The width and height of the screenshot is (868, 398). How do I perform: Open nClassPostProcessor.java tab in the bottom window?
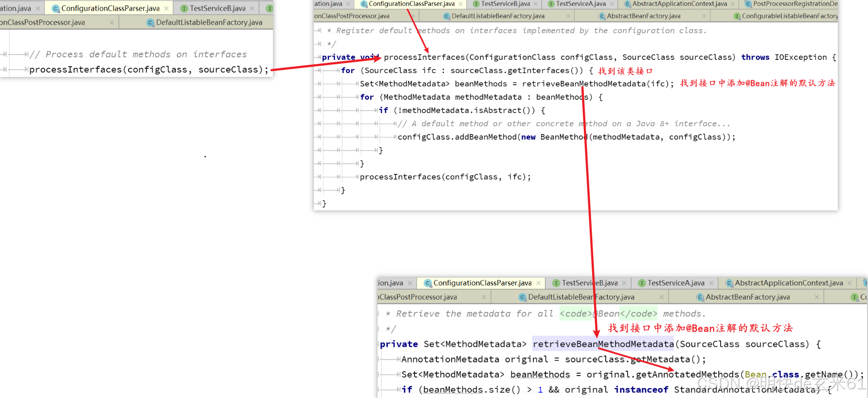click(417, 297)
